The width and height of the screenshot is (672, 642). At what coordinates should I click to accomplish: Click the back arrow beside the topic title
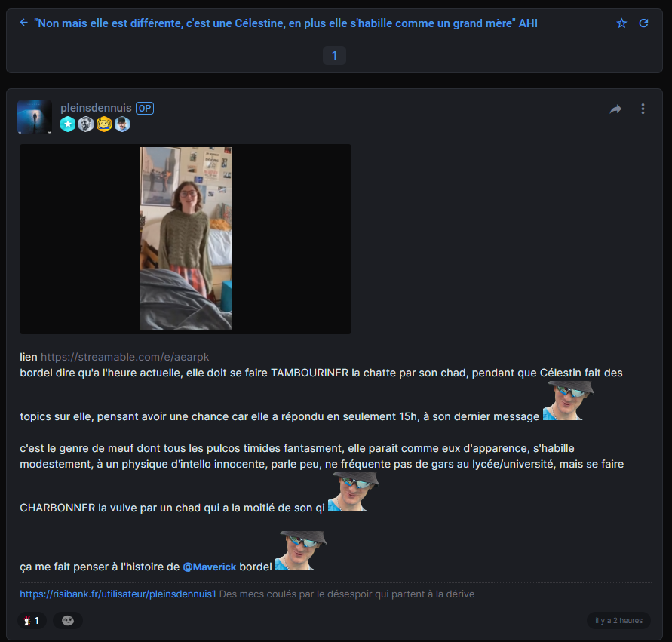(x=23, y=23)
